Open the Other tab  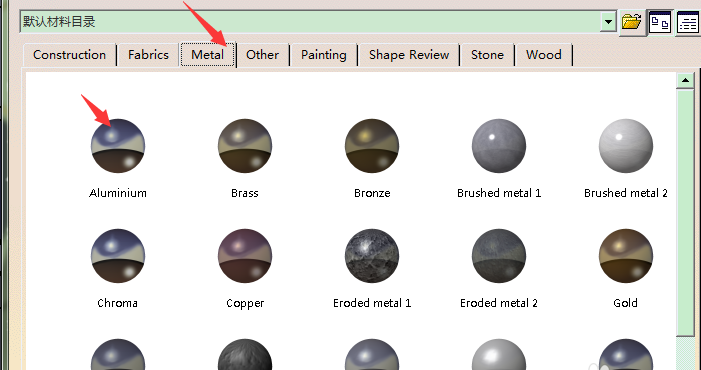[262, 55]
